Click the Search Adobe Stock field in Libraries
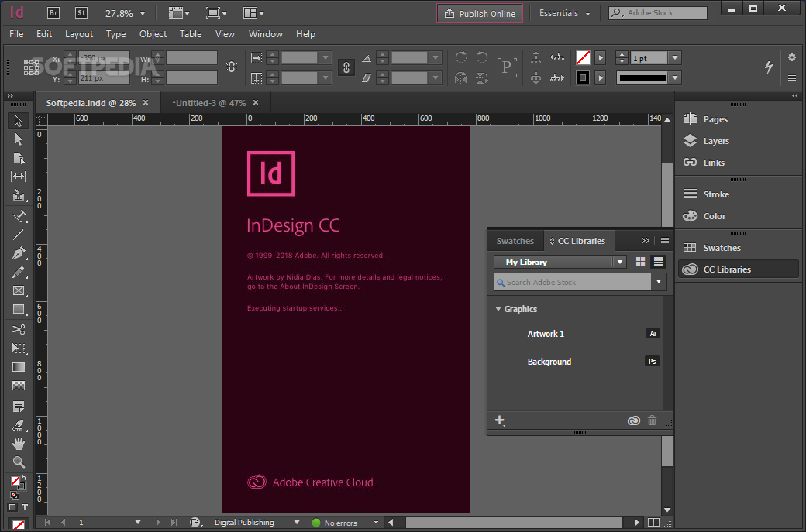The image size is (806, 532). click(x=573, y=282)
